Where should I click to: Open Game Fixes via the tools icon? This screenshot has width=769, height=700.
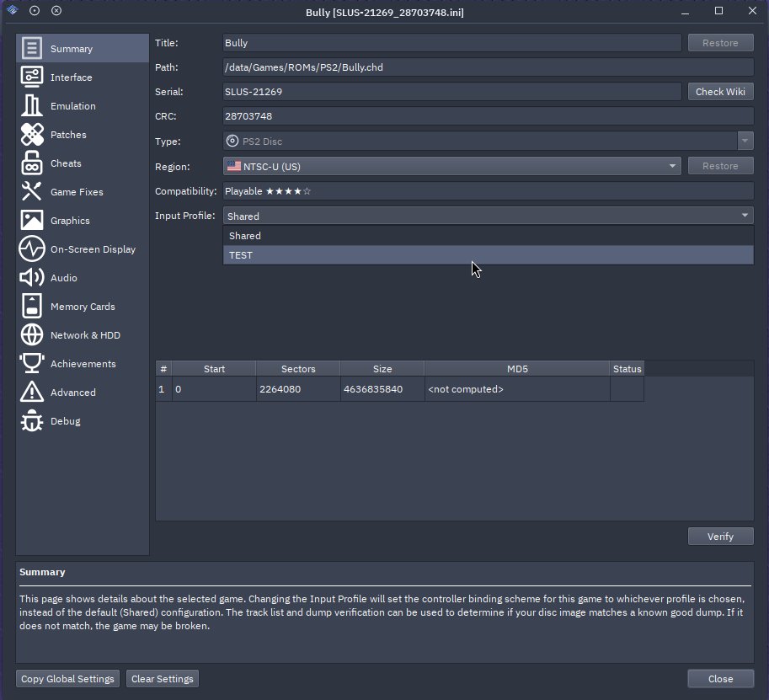click(x=32, y=192)
